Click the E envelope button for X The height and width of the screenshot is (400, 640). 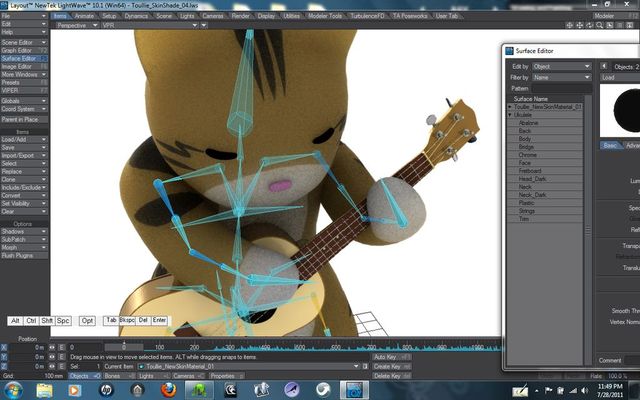[62, 347]
